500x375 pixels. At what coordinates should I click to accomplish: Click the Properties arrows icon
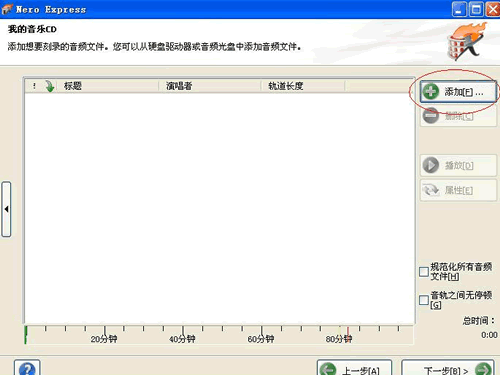tap(431, 190)
